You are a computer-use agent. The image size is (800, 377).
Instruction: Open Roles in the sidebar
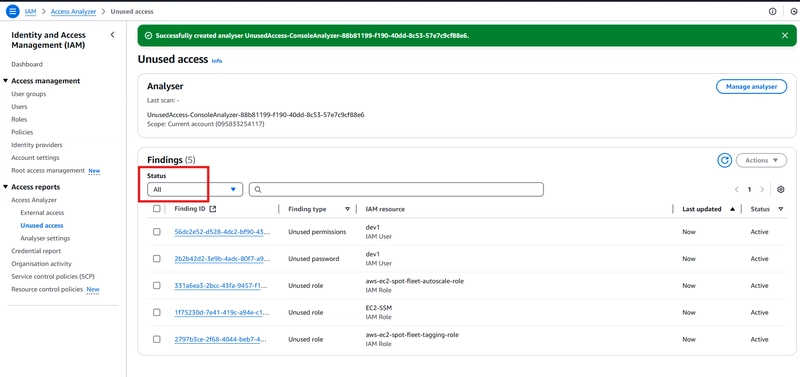pyautogui.click(x=19, y=119)
